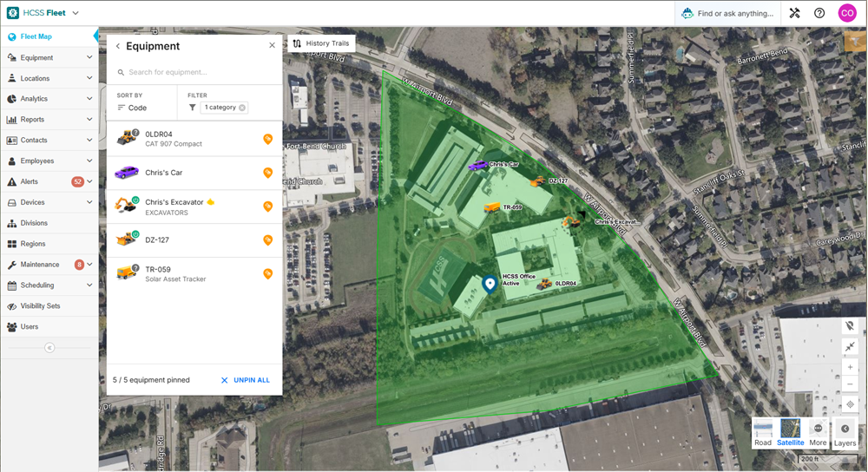This screenshot has height=472, width=868.
Task: Click the HCSS Fleet logo icon
Action: [13, 13]
